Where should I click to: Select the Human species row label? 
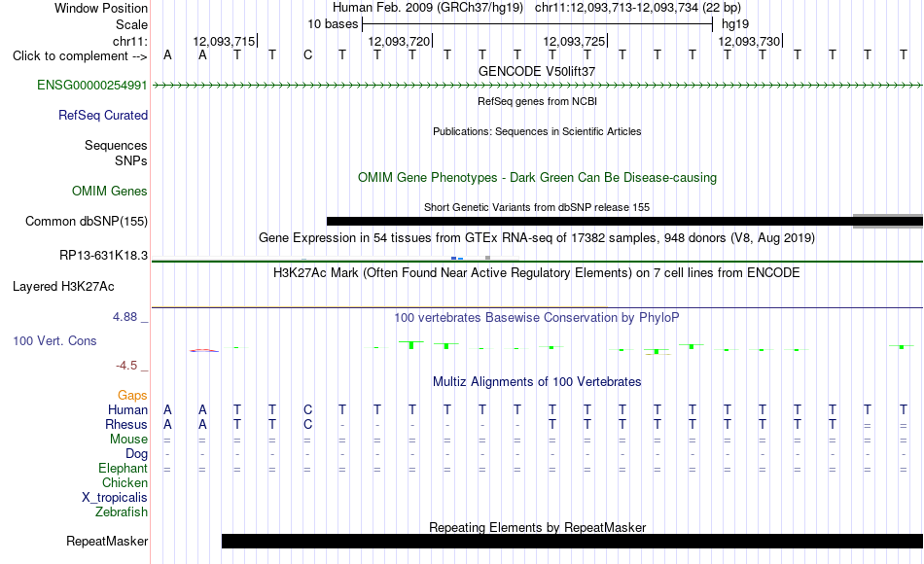tap(127, 410)
